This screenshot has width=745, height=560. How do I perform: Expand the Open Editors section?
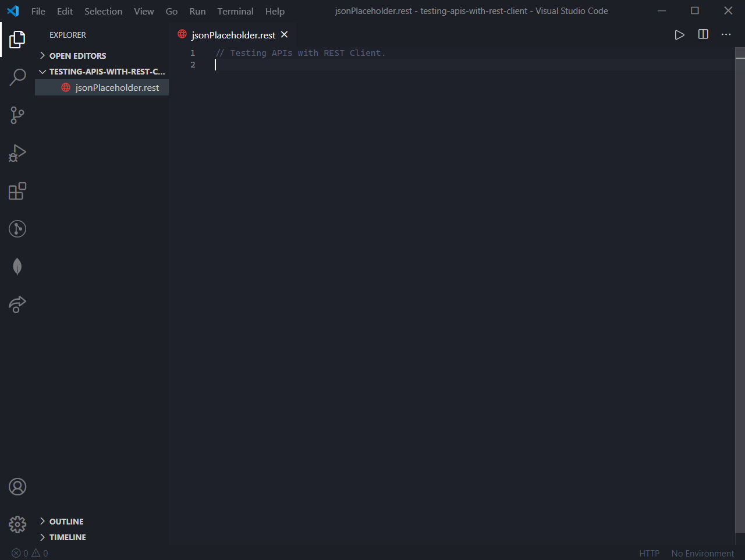point(77,56)
